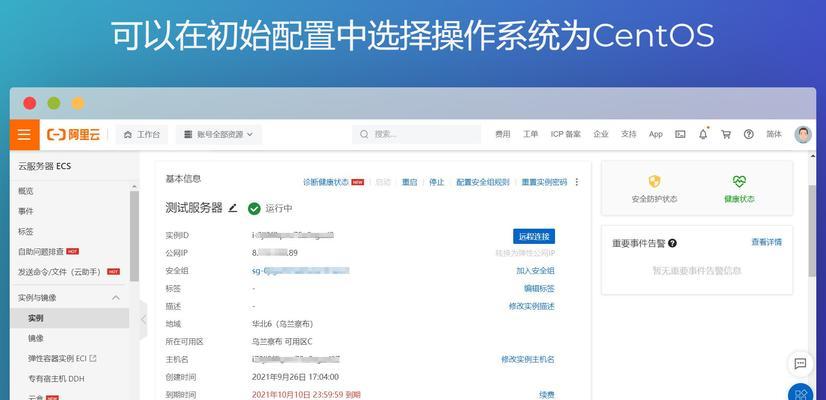826x400 pixels.
Task: Collapse the sidebar with the arrow handle
Action: point(143,319)
